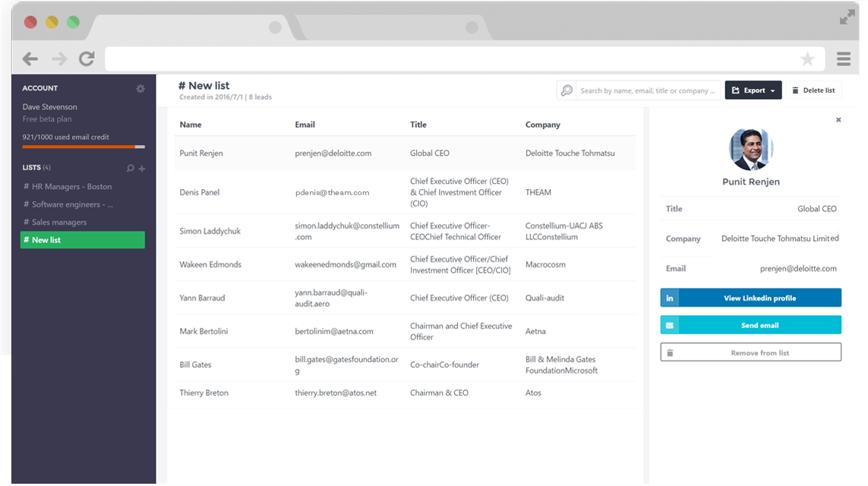Click the Delete list button

click(x=813, y=90)
